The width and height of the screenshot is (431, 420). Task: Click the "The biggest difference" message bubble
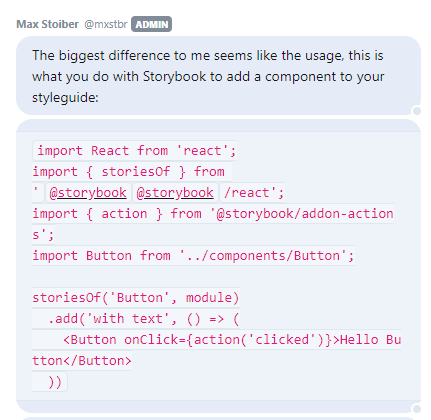[x=218, y=76]
